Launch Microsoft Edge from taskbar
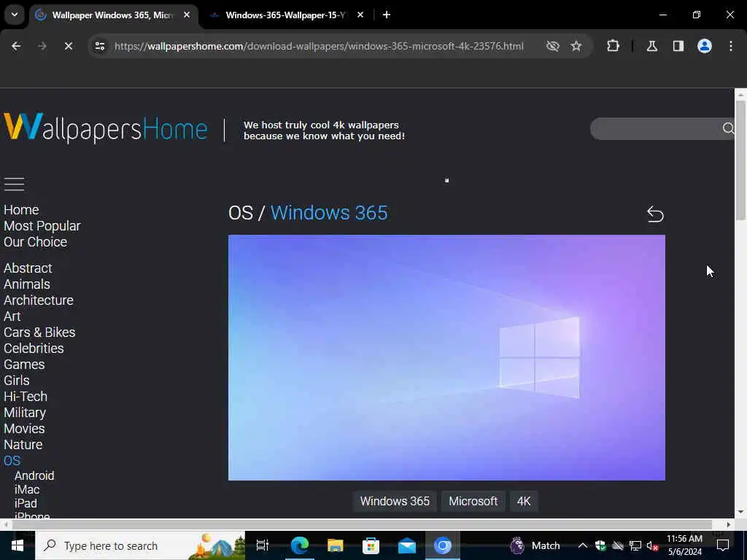Viewport: 747px width, 560px height. point(300,545)
